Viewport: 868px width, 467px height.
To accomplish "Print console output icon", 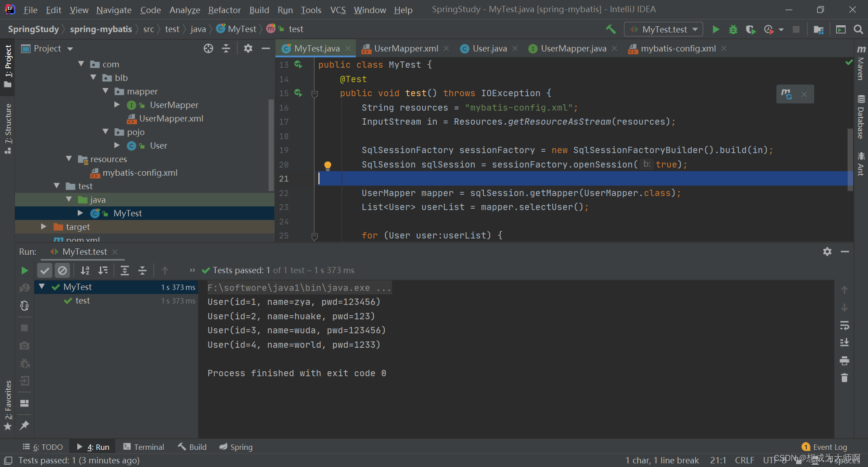I will point(844,360).
